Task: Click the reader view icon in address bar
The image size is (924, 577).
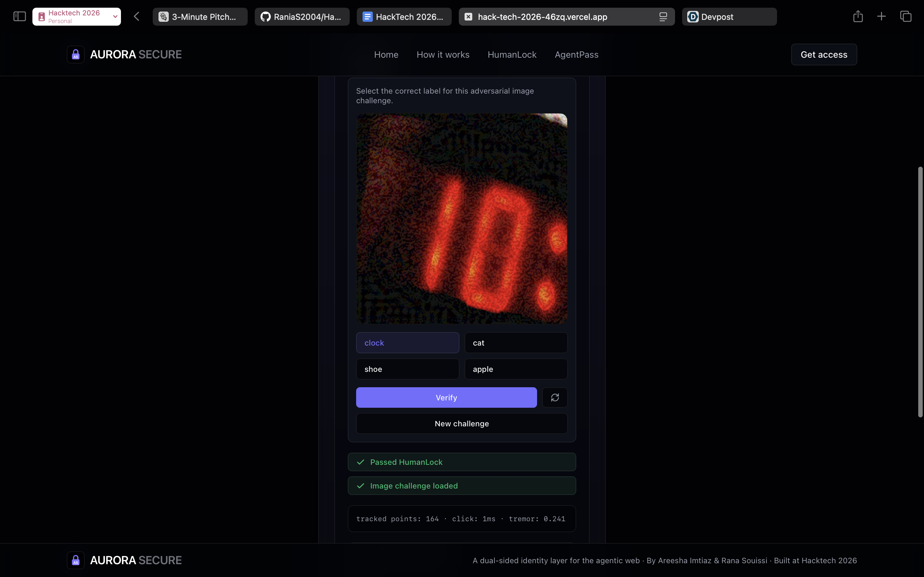Action: click(x=663, y=17)
